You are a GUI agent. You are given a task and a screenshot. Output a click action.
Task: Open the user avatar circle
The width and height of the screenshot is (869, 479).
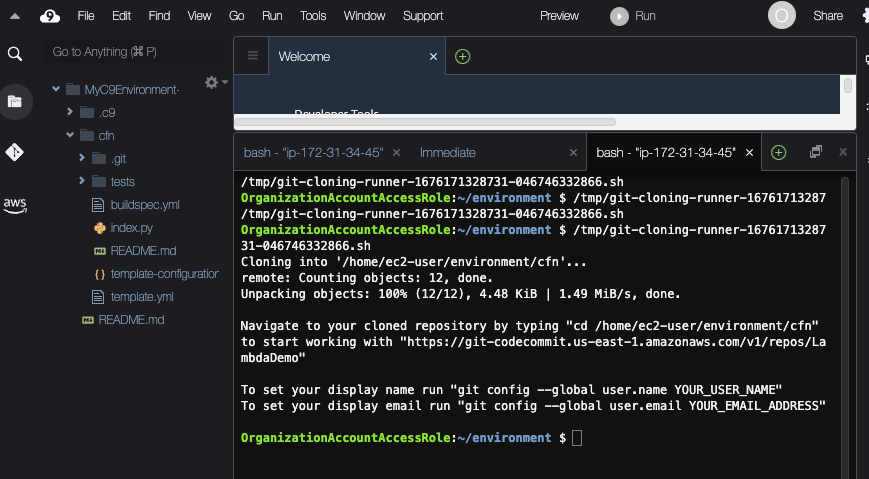pos(781,16)
